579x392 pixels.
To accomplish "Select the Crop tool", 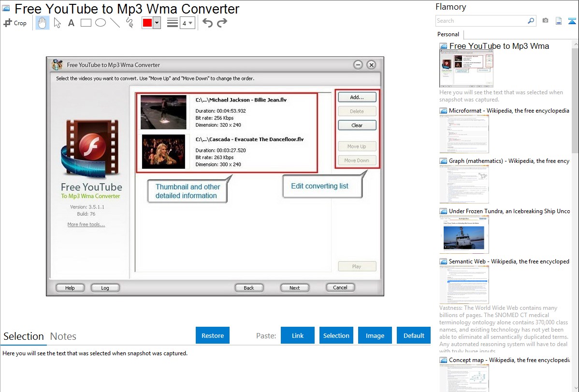I will pos(15,23).
